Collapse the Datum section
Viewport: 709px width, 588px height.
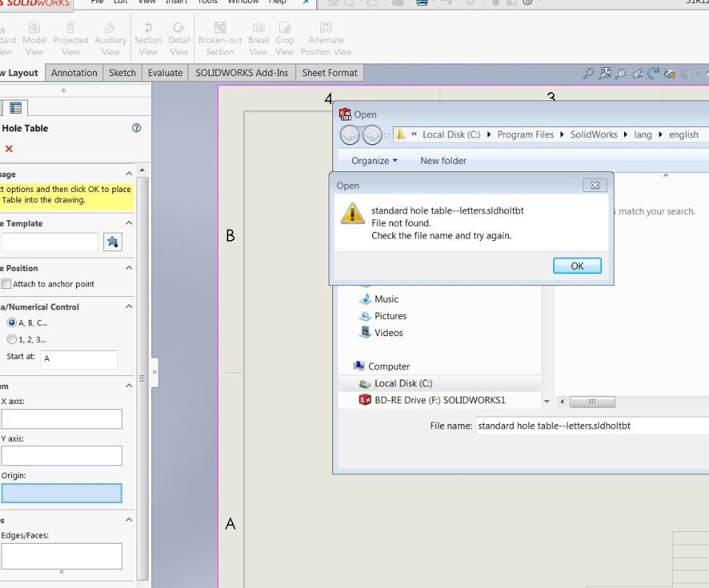click(129, 386)
